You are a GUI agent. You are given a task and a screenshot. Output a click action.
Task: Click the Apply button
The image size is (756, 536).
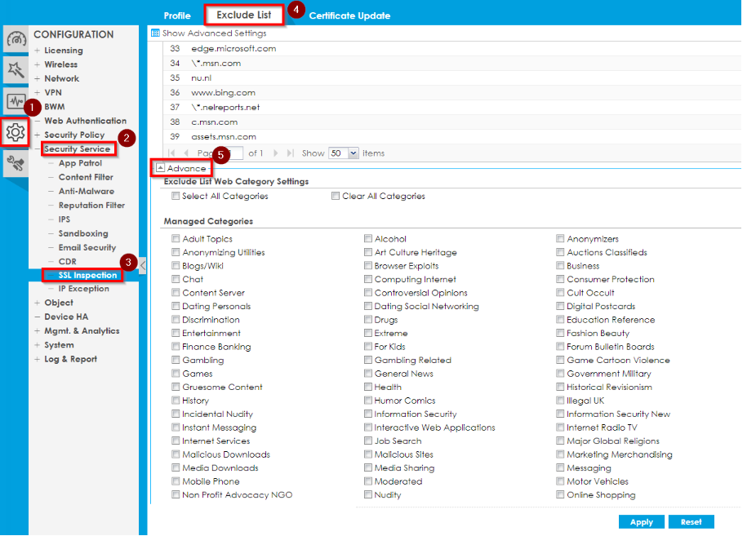(x=641, y=522)
